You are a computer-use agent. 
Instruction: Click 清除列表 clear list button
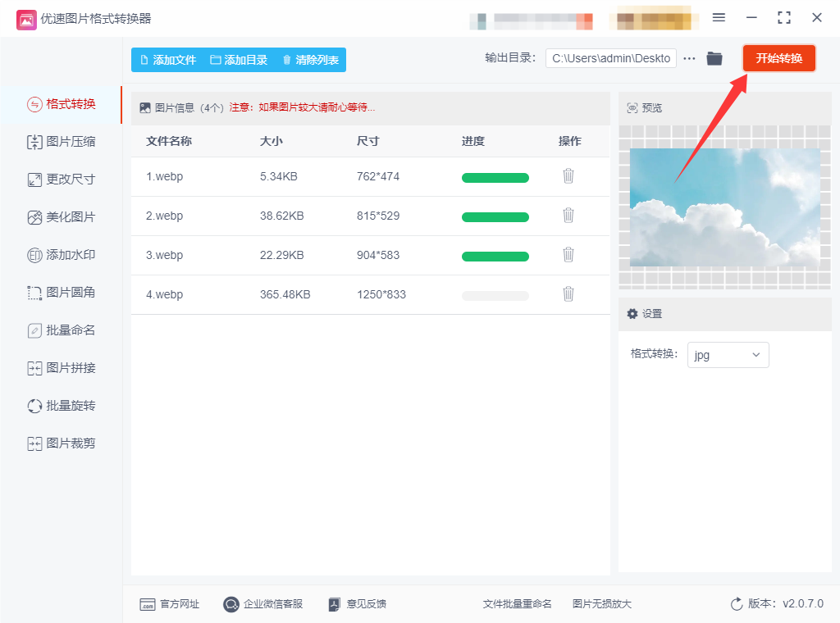[311, 60]
